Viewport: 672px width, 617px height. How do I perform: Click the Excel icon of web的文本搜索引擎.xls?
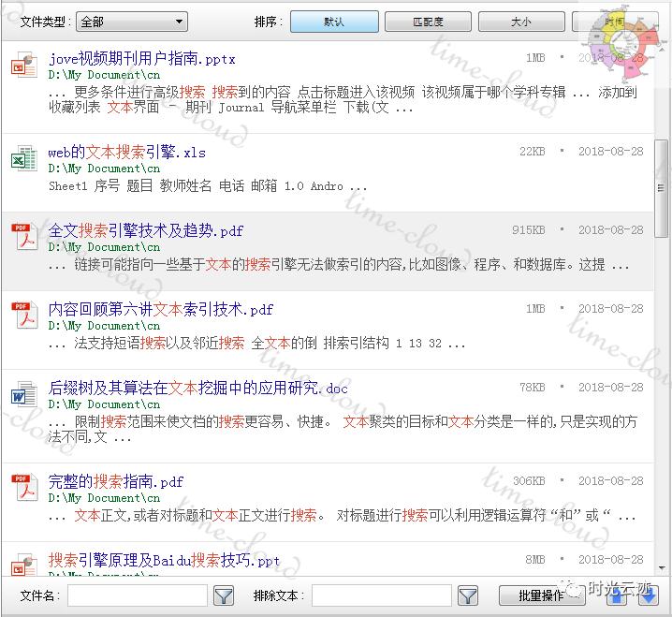[x=24, y=158]
